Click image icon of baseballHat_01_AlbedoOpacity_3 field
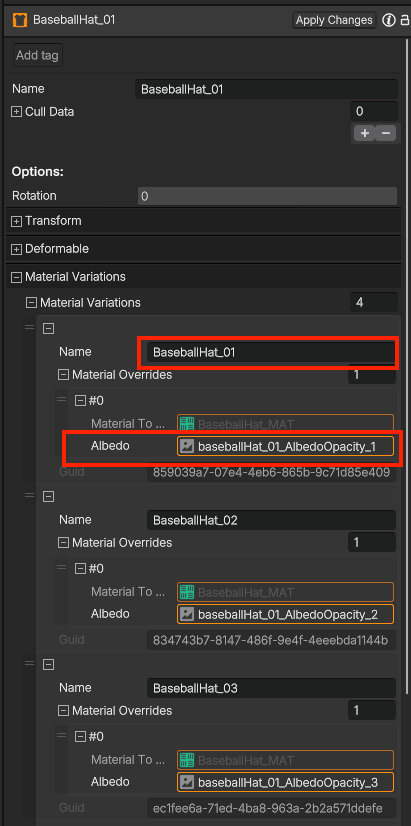Screen dimensions: 411x826 [x=187, y=782]
